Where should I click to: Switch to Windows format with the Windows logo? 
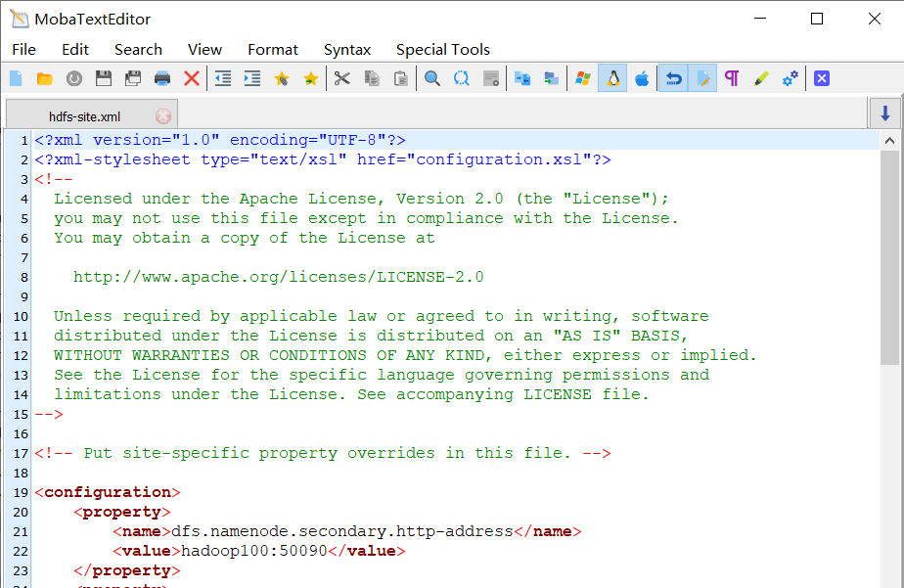[x=583, y=78]
